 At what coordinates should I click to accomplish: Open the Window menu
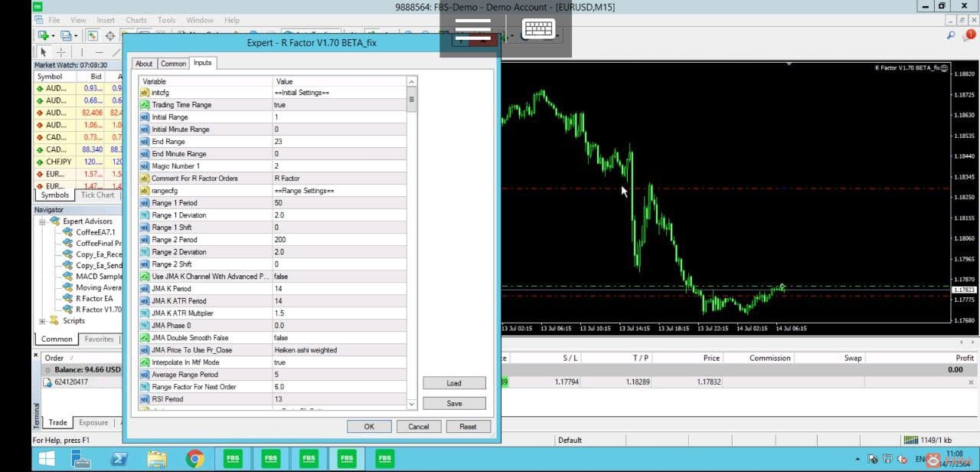[x=200, y=20]
